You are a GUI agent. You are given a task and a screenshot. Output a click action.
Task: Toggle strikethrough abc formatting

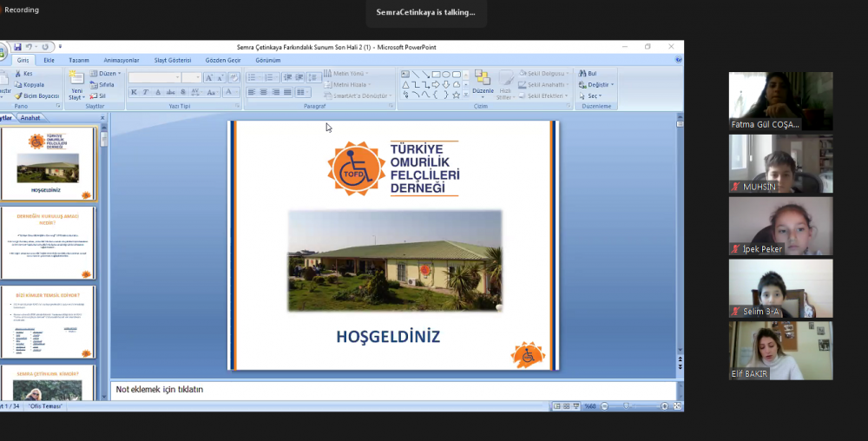170,92
